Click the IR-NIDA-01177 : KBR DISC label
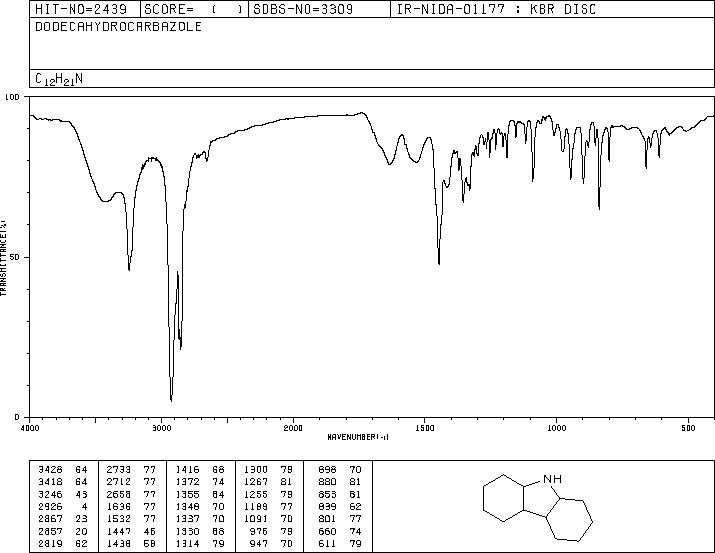Screen dimensions: 715x553 (x=496, y=9)
